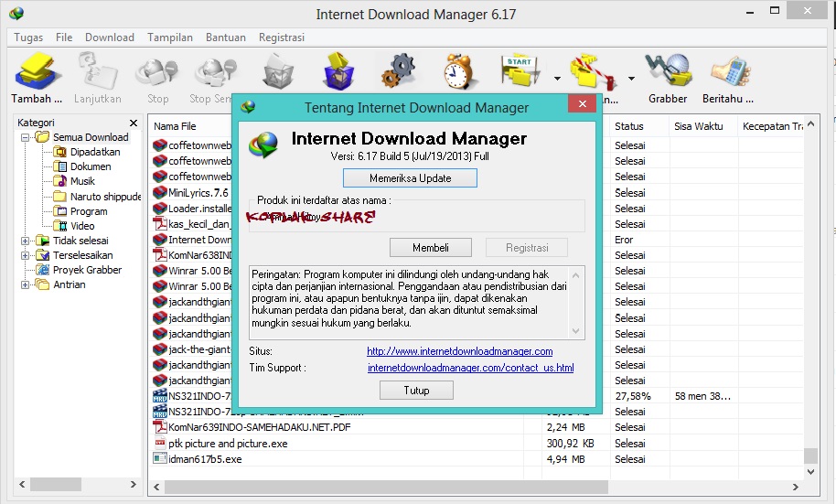The image size is (836, 504).
Task: Click the Antrian folder icon
Action: (42, 284)
